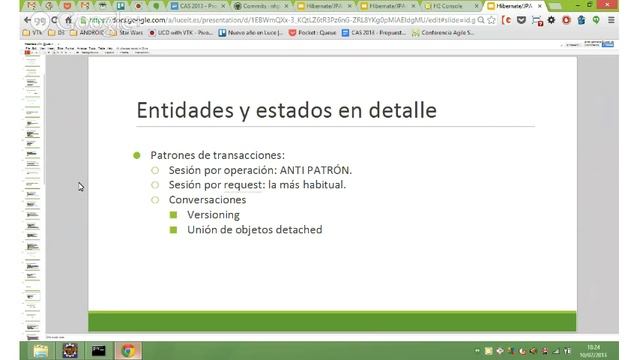Image resolution: width=640 pixels, height=360 pixels.
Task: Open the Conferencia Agile bookmark
Action: click(x=443, y=33)
